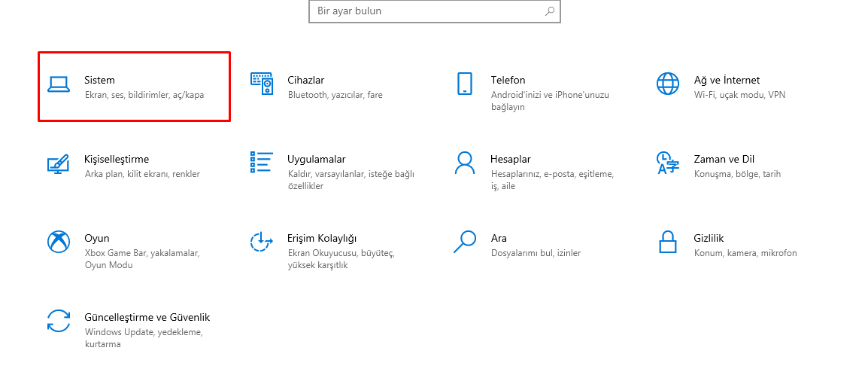Viewport: 868px width, 369px height.
Task: Open the 'Telefon' settings title
Action: click(508, 81)
